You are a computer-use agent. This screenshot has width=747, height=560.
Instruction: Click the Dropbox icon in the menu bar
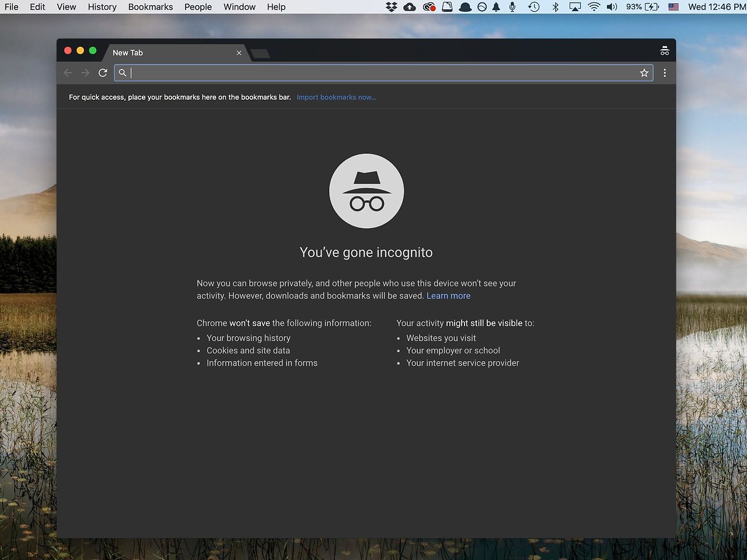click(392, 7)
